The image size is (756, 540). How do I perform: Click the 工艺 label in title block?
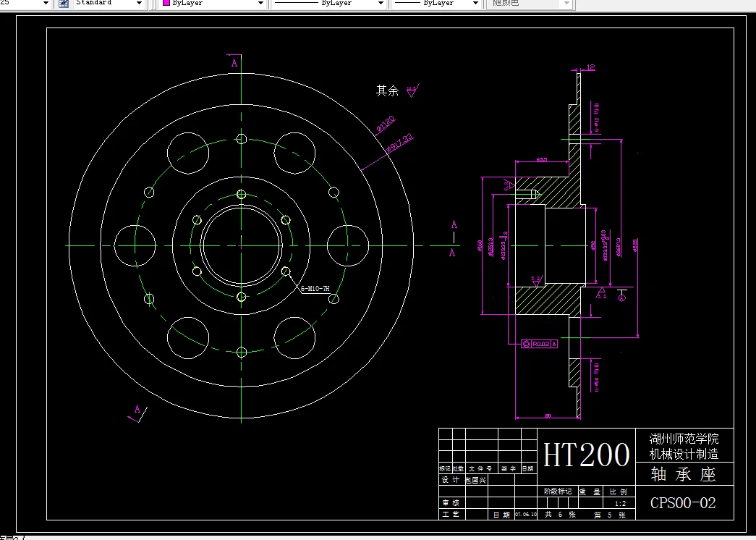pos(451,515)
